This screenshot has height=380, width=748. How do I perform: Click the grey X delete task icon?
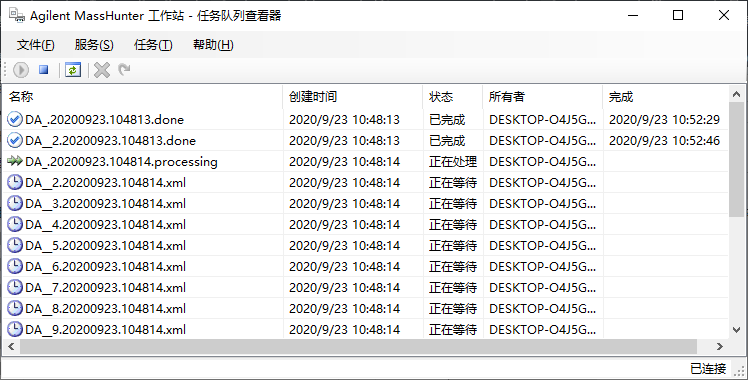click(102, 70)
